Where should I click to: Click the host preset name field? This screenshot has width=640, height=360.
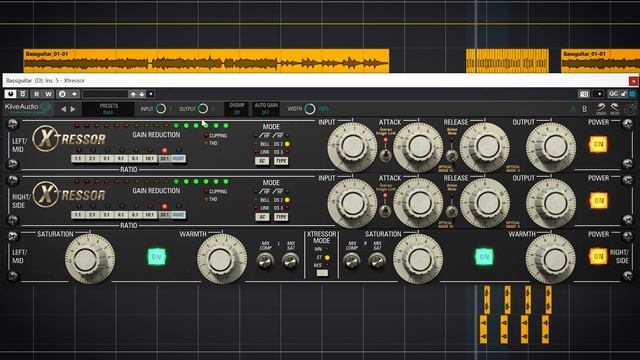pyautogui.click(x=105, y=94)
